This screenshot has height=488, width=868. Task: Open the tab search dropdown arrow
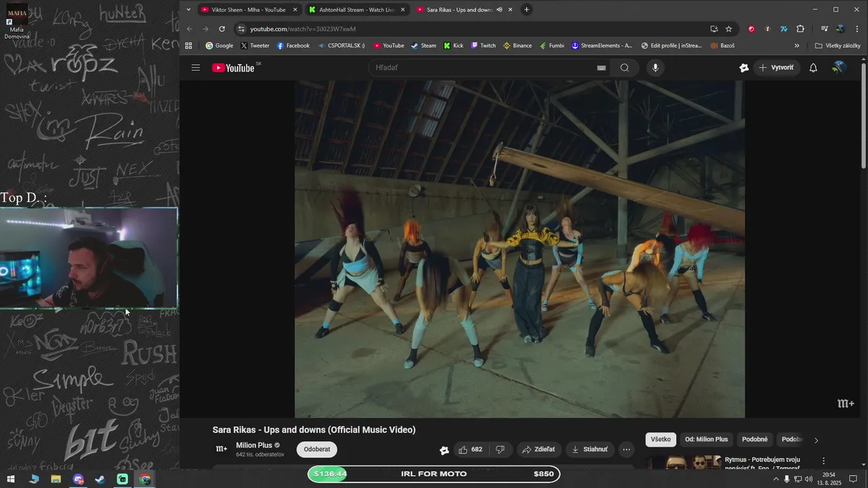pyautogui.click(x=189, y=9)
